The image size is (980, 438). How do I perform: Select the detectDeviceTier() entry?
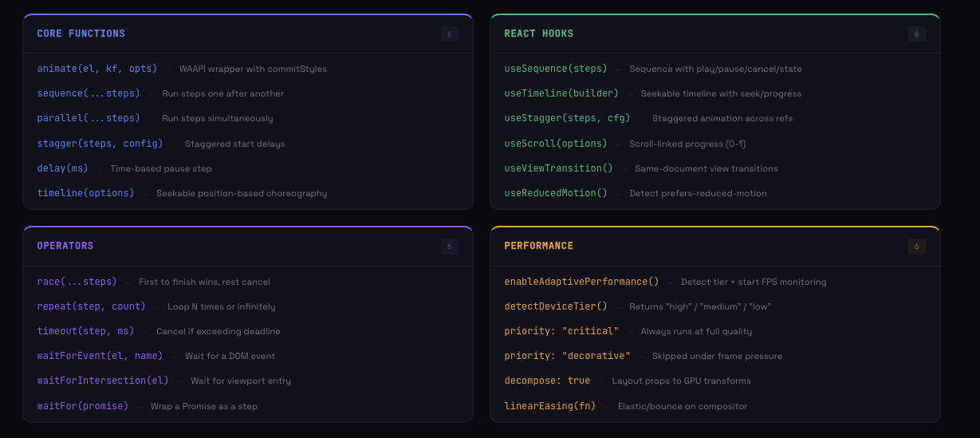(556, 306)
